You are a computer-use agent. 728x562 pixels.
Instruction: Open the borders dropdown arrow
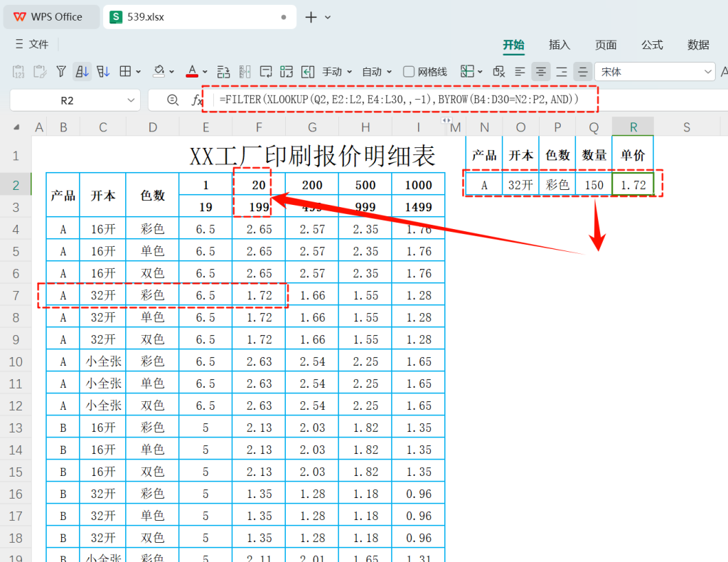(139, 72)
